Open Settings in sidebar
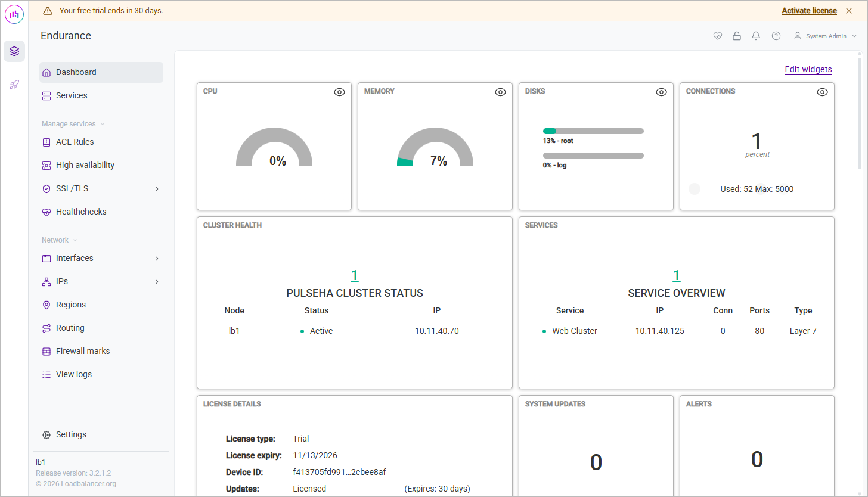 pos(101,434)
